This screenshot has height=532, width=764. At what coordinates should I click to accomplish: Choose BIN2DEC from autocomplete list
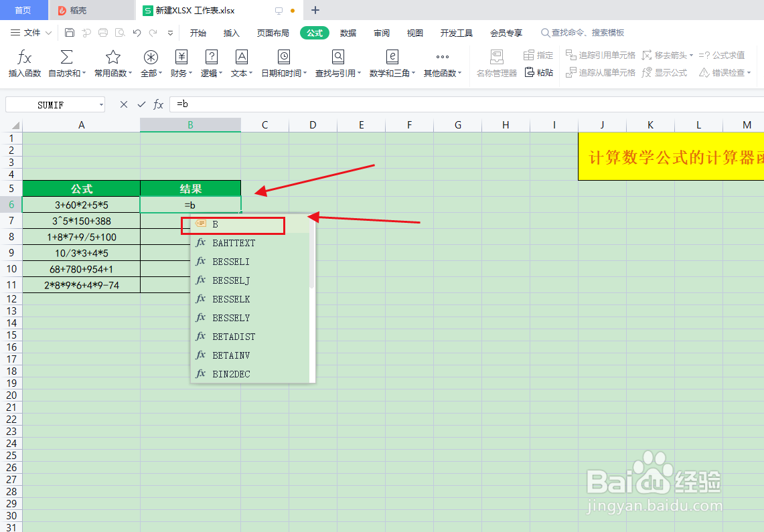(x=251, y=374)
